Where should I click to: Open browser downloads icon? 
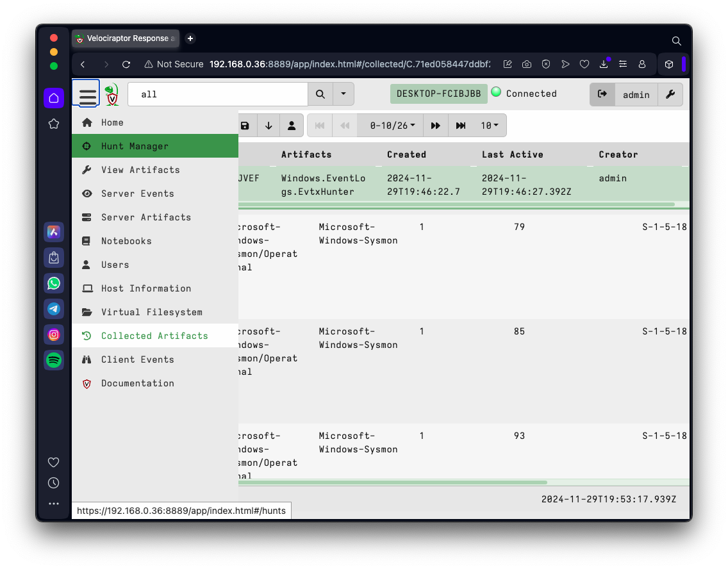pyautogui.click(x=604, y=64)
